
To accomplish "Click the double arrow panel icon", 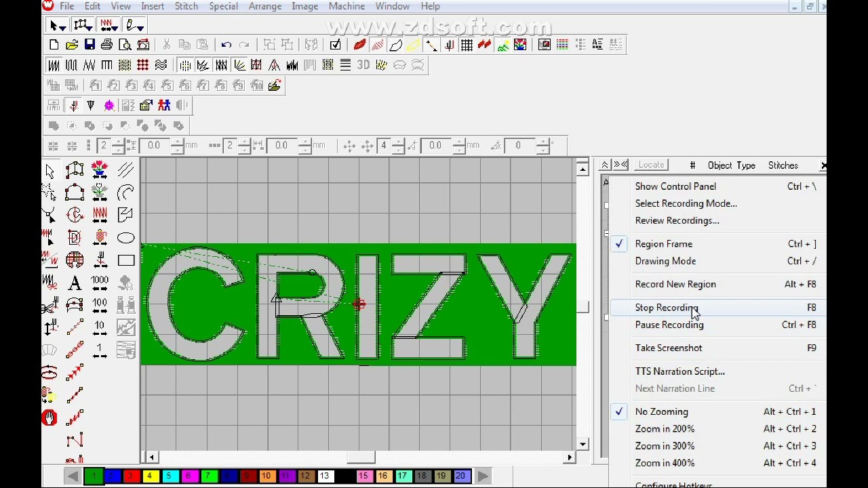I will tap(620, 165).
